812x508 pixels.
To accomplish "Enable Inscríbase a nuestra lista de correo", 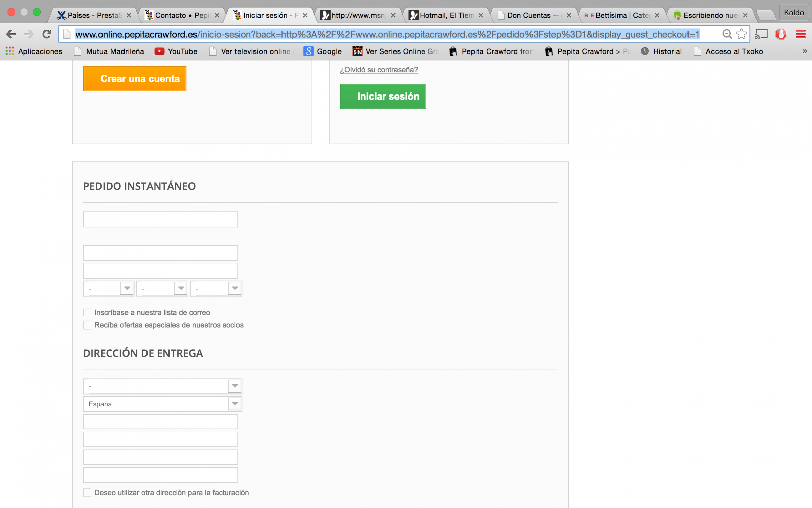I will pos(87,312).
